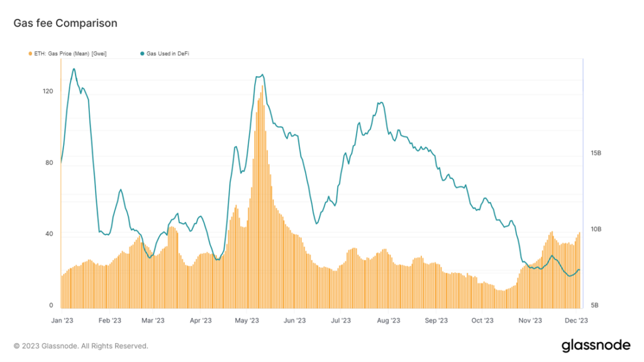Image resolution: width=644 pixels, height=362 pixels.
Task: Click the 120 left y-axis label
Action: (x=48, y=91)
